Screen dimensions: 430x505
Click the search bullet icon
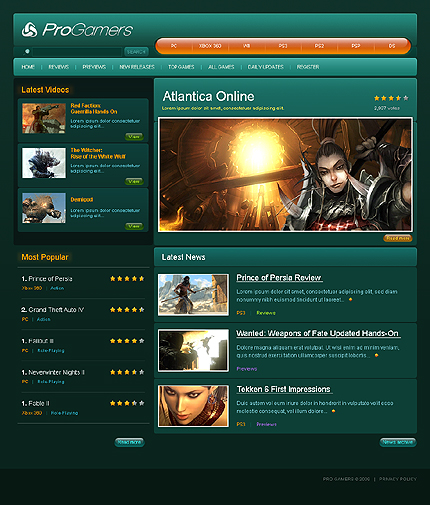(x=27, y=51)
